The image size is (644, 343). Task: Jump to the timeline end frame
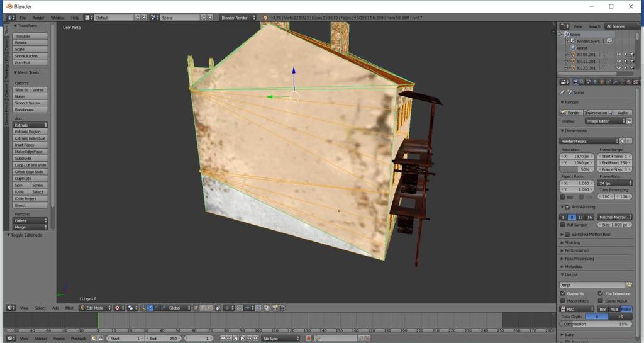pyautogui.click(x=257, y=339)
